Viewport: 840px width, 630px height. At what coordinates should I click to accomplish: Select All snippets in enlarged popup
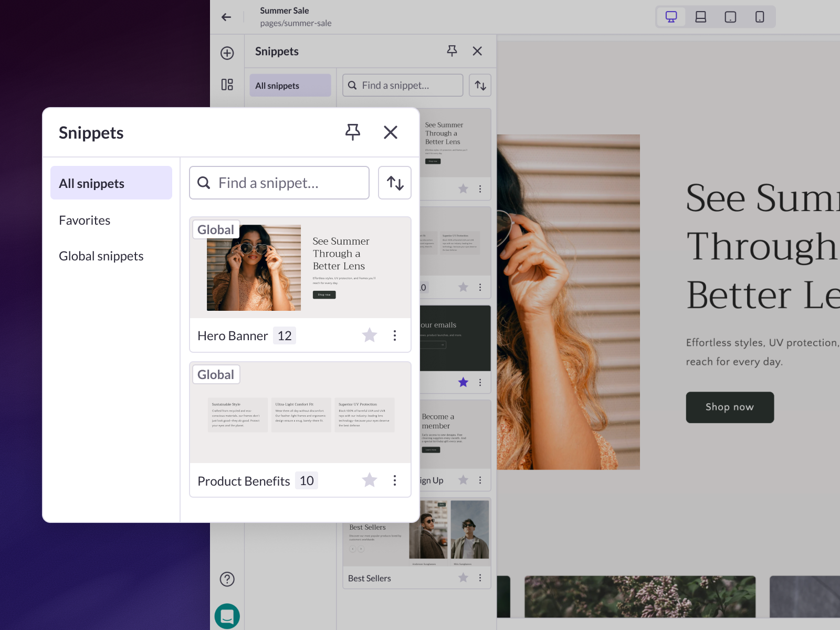pos(111,183)
